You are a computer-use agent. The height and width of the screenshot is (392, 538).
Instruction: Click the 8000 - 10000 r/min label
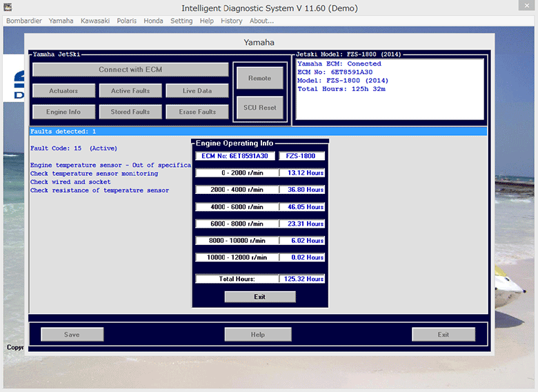(x=237, y=241)
